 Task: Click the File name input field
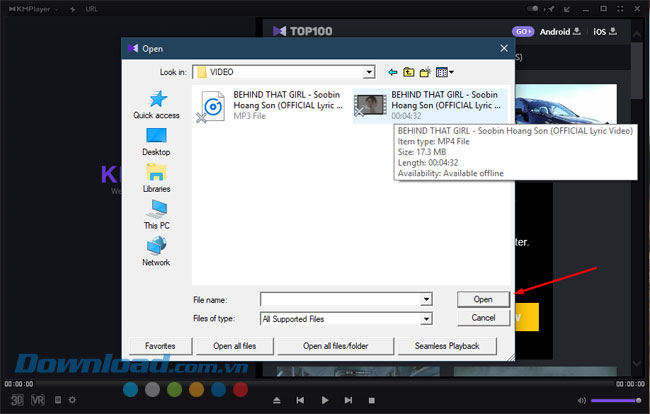(x=341, y=299)
